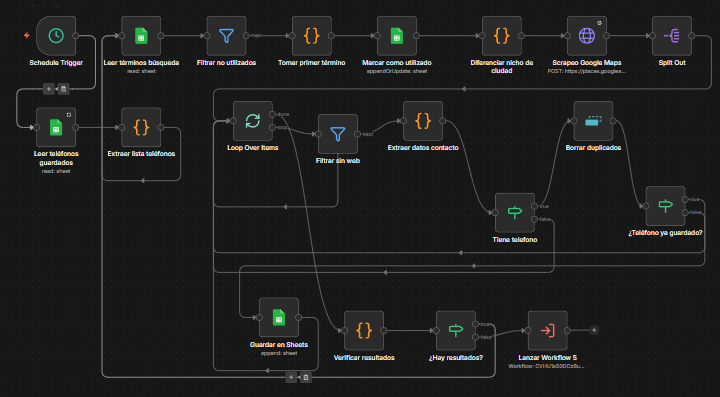
Task: Click the Borrar duplicados output connector
Action: pyautogui.click(x=613, y=121)
